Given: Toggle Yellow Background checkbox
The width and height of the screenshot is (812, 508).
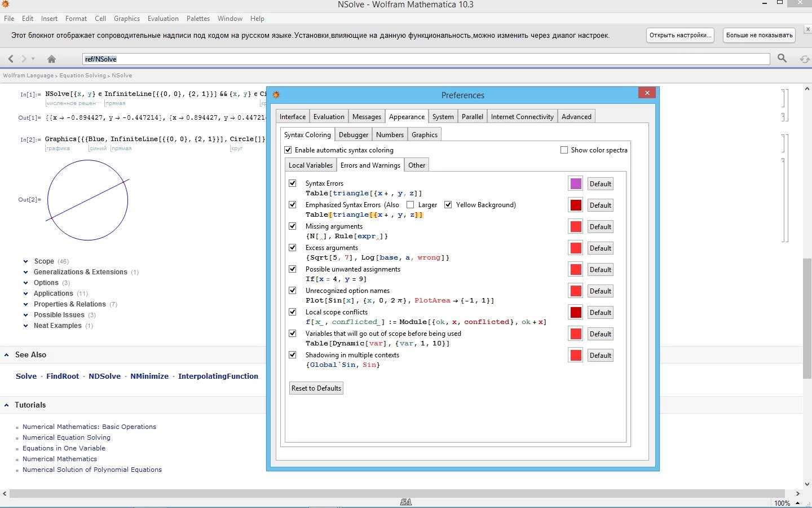Looking at the screenshot, I should click(x=448, y=205).
